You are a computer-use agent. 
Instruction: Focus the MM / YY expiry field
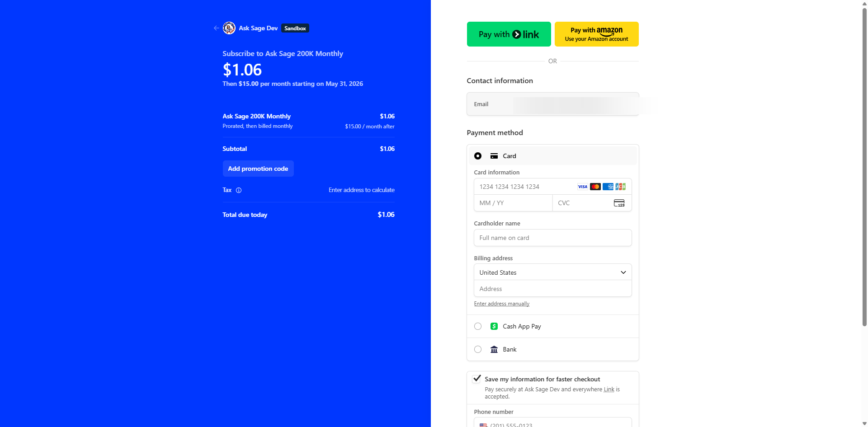[513, 203]
